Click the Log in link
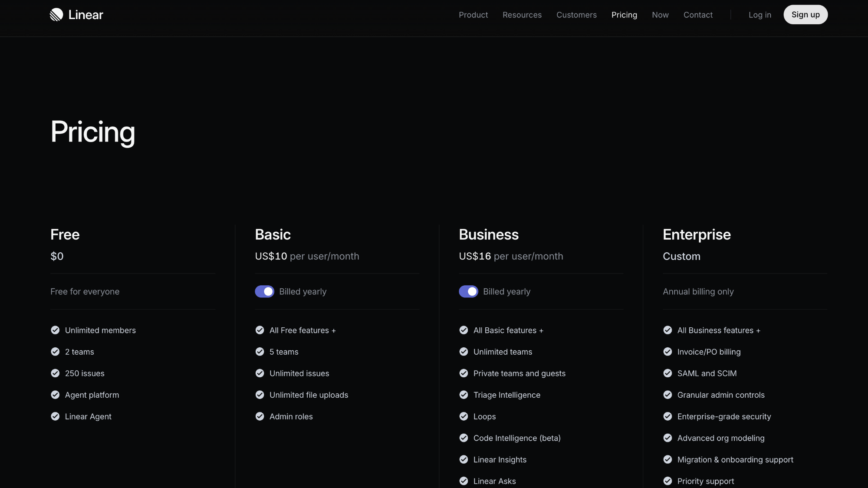Viewport: 868px width, 488px height. point(760,15)
